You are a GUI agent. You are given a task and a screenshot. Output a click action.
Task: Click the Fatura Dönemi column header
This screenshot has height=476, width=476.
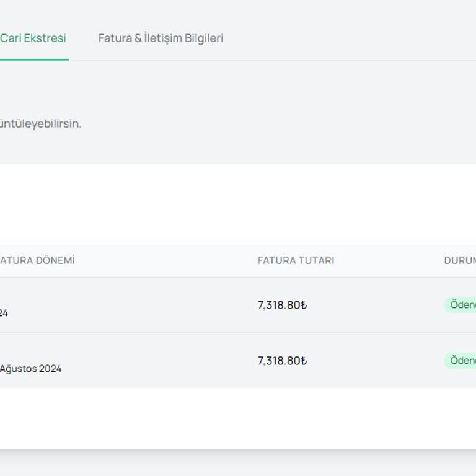37,260
